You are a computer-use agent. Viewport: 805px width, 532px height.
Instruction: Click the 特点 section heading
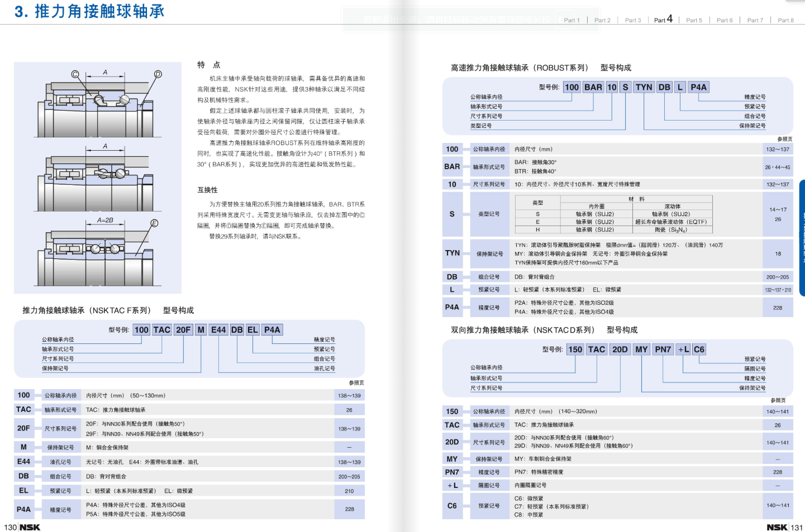coord(209,65)
